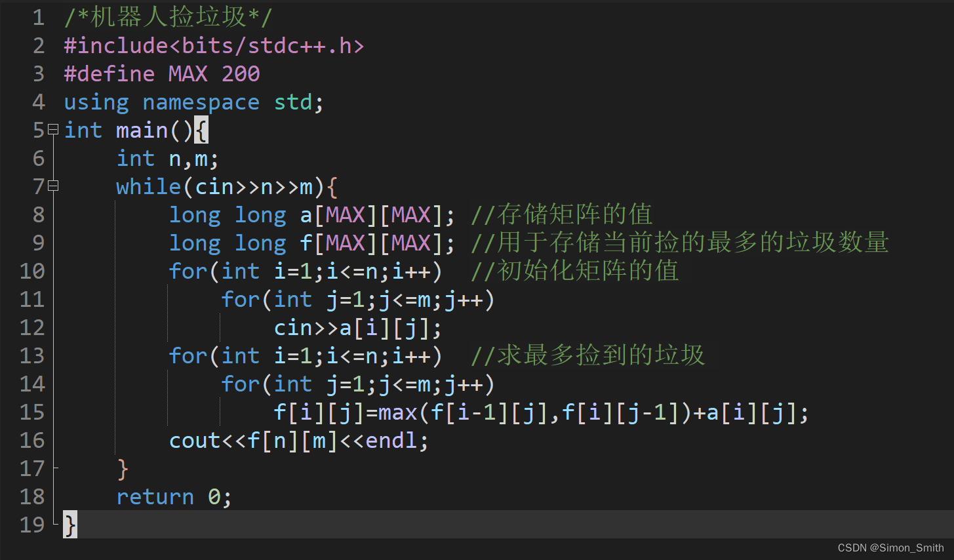Click line number 18 in the gutter
Screen dimensions: 954x560
pyautogui.click(x=32, y=497)
